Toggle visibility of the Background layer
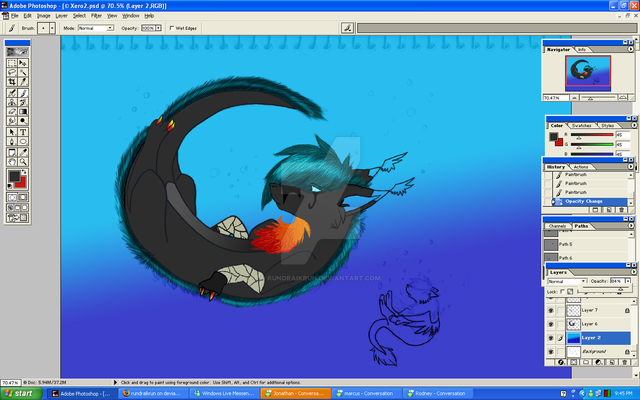 tap(549, 352)
